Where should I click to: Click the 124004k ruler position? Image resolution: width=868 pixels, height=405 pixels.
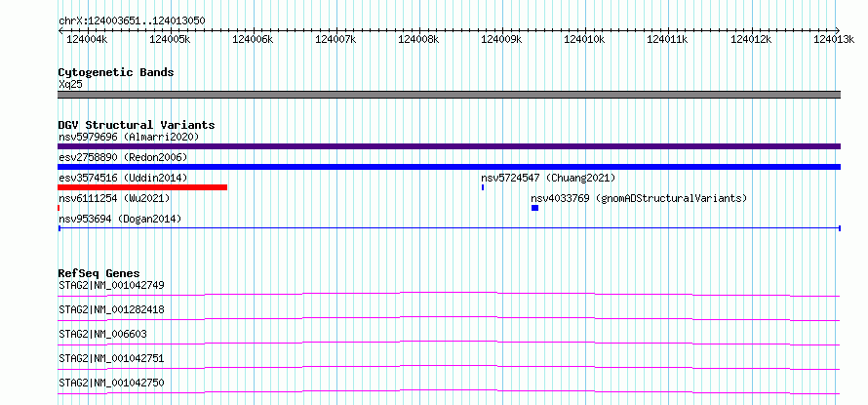pos(87,39)
